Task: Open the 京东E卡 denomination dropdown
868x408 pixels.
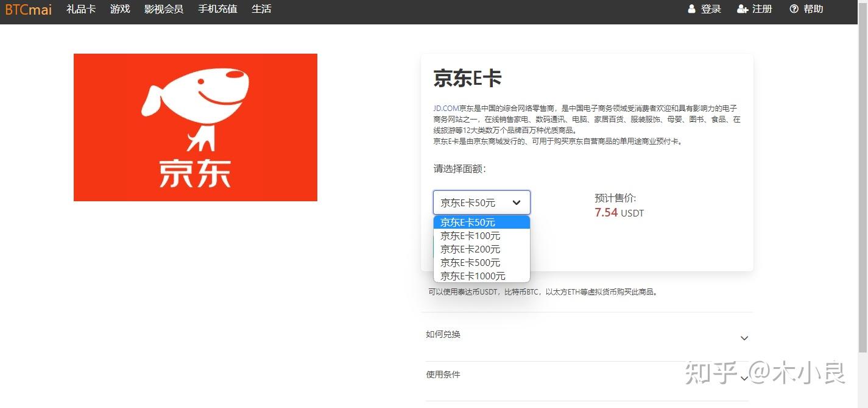Action: pos(481,202)
